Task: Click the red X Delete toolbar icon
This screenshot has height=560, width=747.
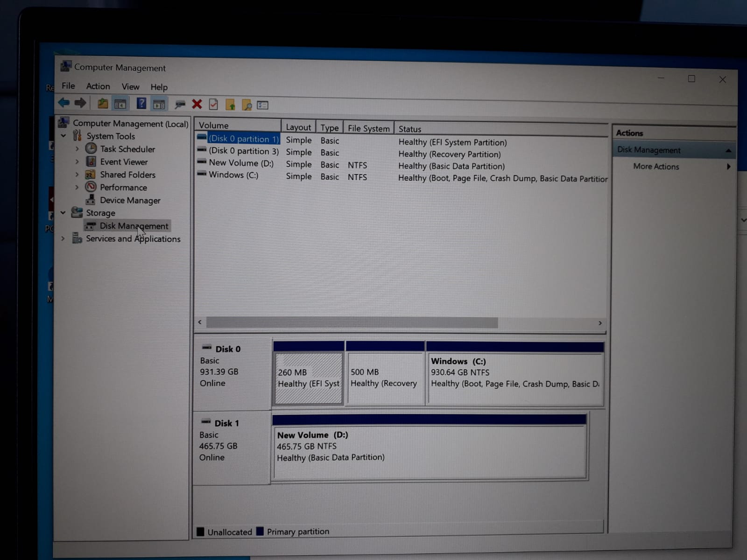Action: tap(197, 104)
